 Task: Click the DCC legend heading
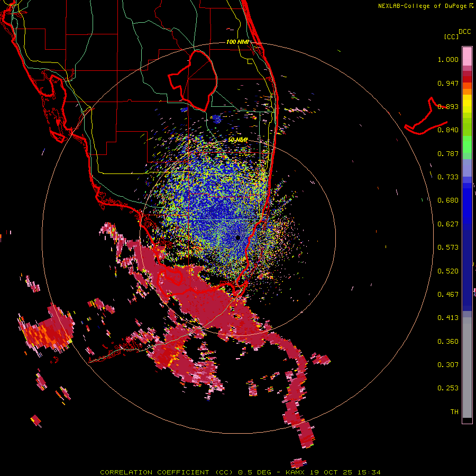pyautogui.click(x=464, y=32)
